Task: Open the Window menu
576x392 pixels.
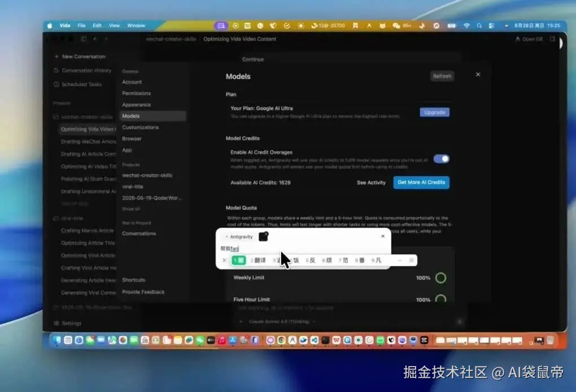Action: (x=136, y=25)
